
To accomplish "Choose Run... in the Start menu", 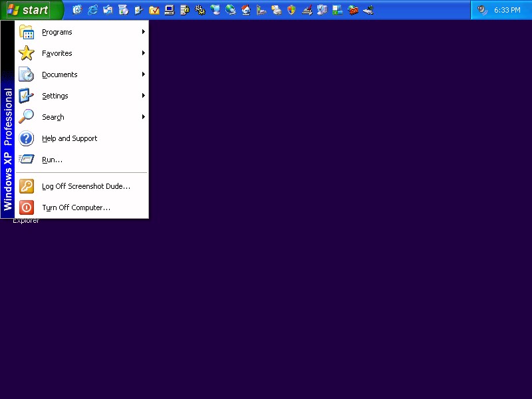I will point(82,160).
